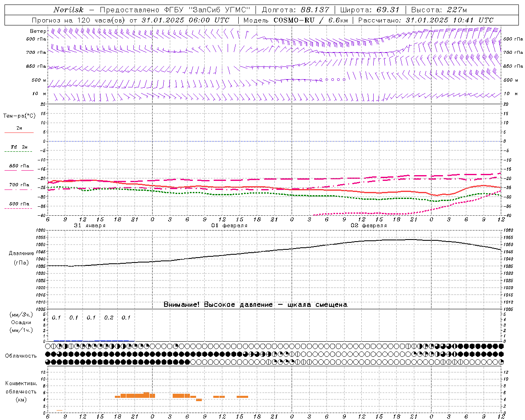This screenshot has height=420, width=525.
Task: Click the "Внимание! Высокое давление" warning text
Action: 218,305
